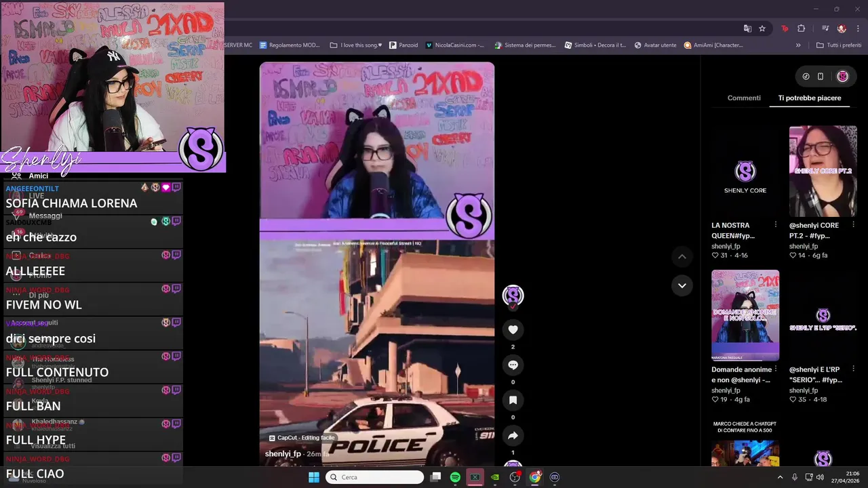Image resolution: width=868 pixels, height=488 pixels.
Task: Open options for LA NOSTRA QUEEN video
Action: (776, 224)
